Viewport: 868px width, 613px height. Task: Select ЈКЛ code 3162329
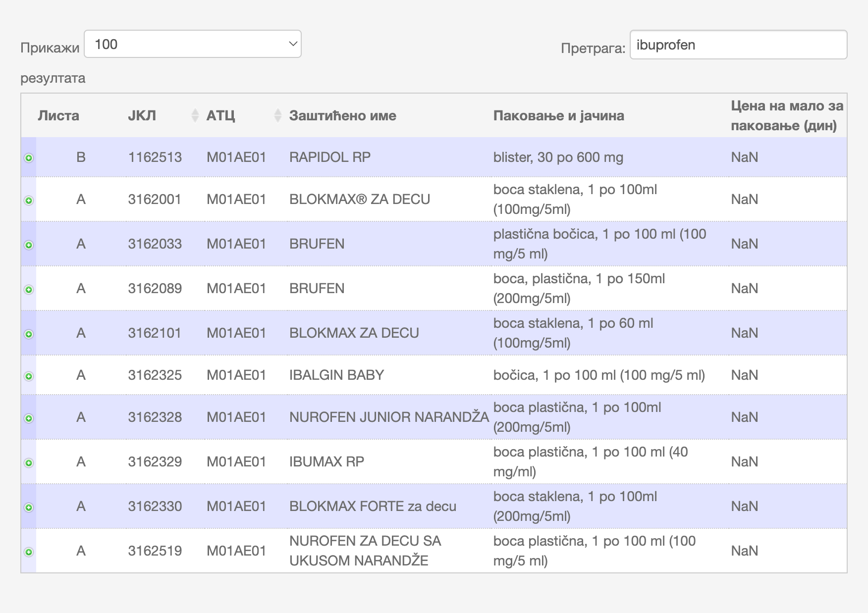pyautogui.click(x=155, y=461)
